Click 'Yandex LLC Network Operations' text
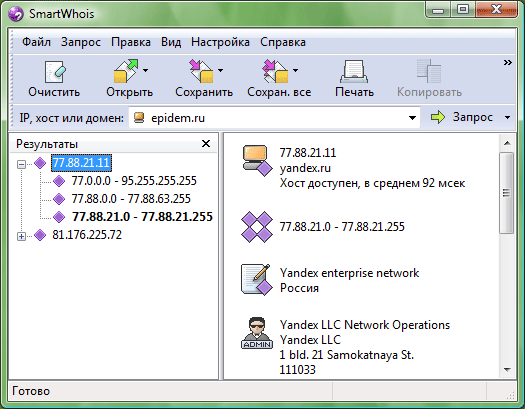Screen dimensions: 525x409 pos(365,325)
